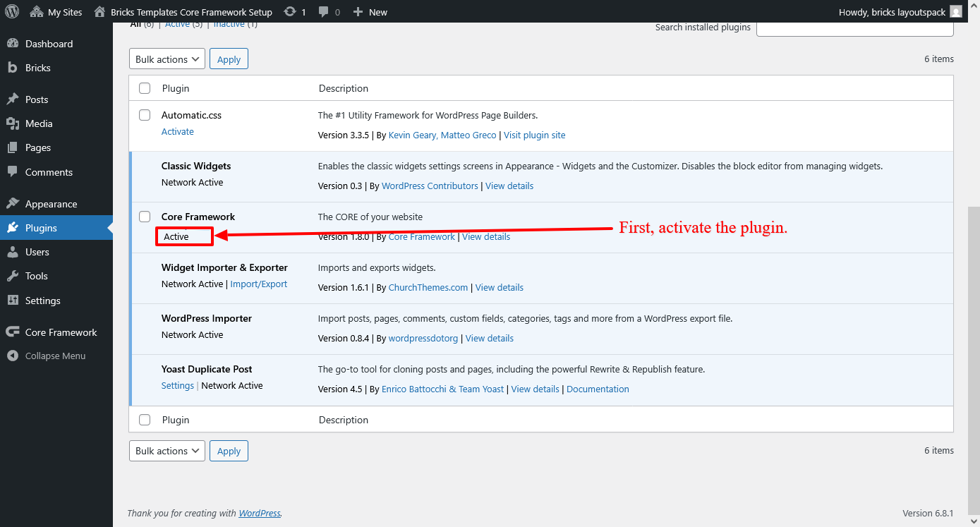This screenshot has height=527, width=980.
Task: Open ChurchThemes.com author link
Action: (428, 288)
